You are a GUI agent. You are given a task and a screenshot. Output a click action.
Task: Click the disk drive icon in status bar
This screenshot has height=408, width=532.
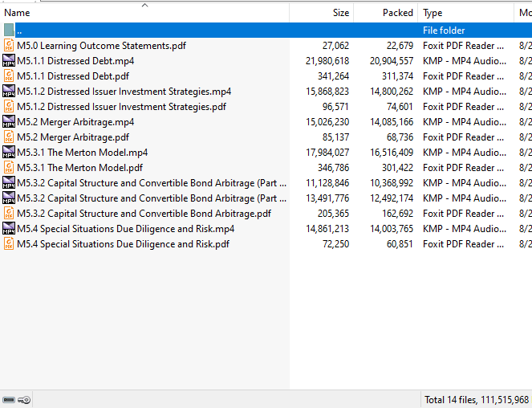point(9,400)
